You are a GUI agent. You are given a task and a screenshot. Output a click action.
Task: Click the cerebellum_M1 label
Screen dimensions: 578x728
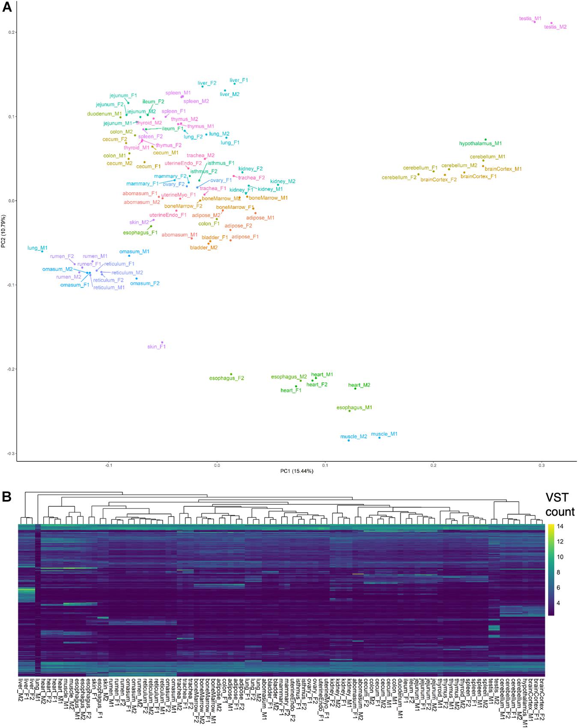(488, 157)
